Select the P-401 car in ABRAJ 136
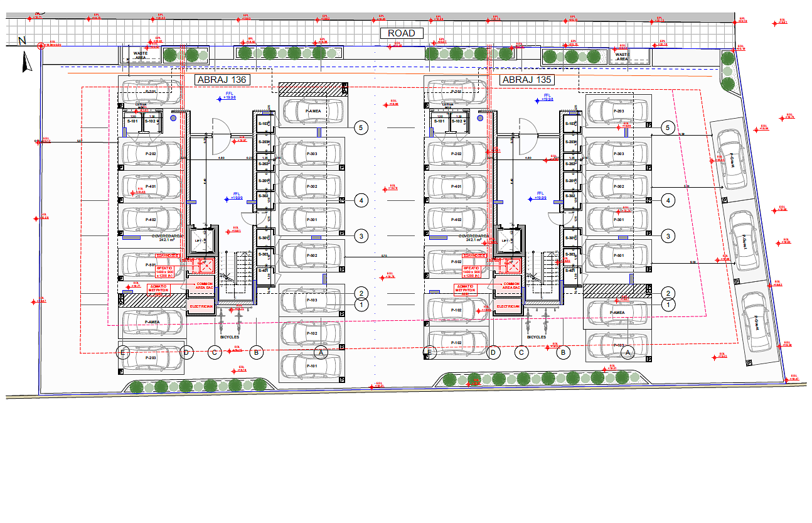 click(151, 186)
